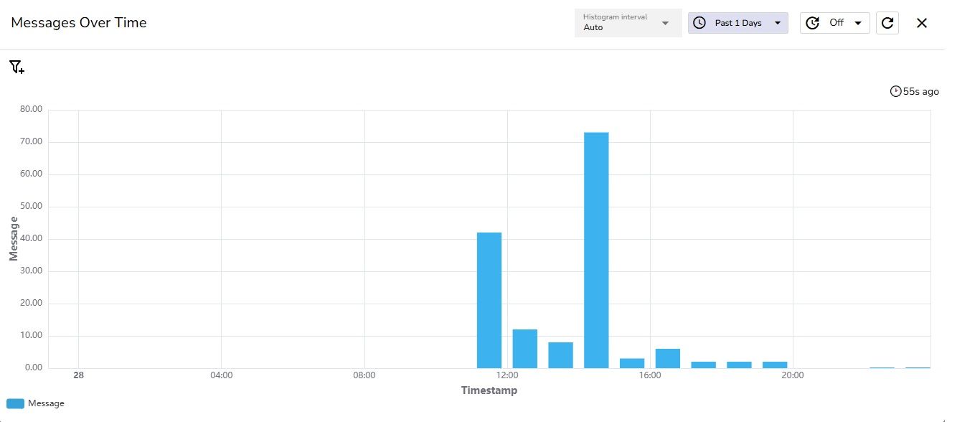Click the auto-refresh circular arrow icon beside Off
The height and width of the screenshot is (422, 980).
[812, 22]
